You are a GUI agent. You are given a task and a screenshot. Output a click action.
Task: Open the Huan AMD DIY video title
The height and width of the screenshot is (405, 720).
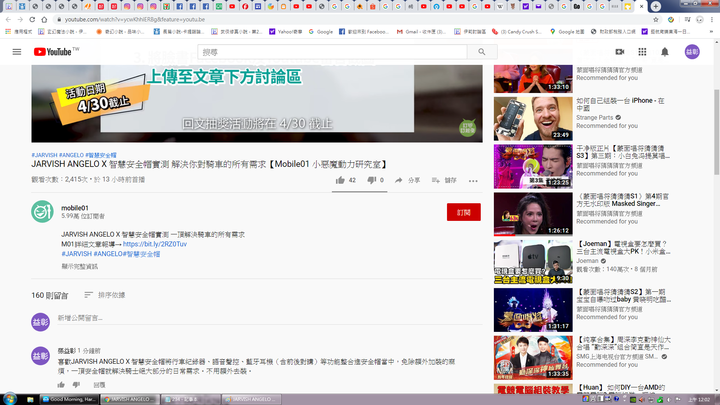click(621, 388)
